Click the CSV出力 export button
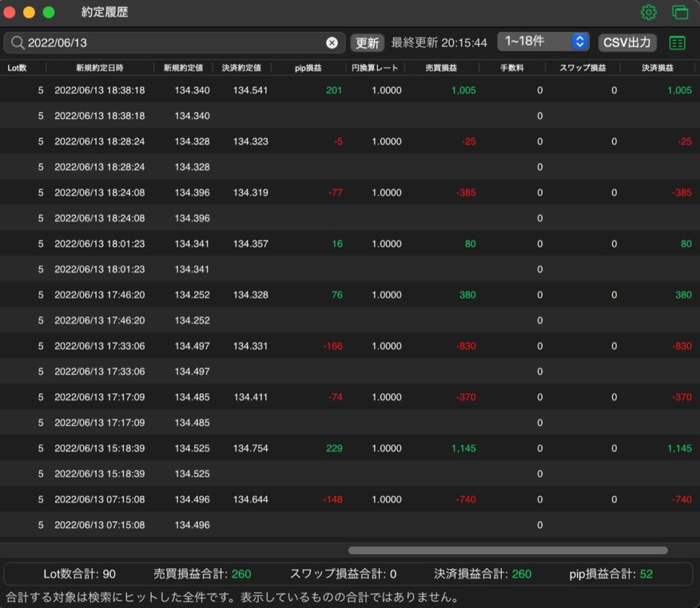 coord(627,43)
